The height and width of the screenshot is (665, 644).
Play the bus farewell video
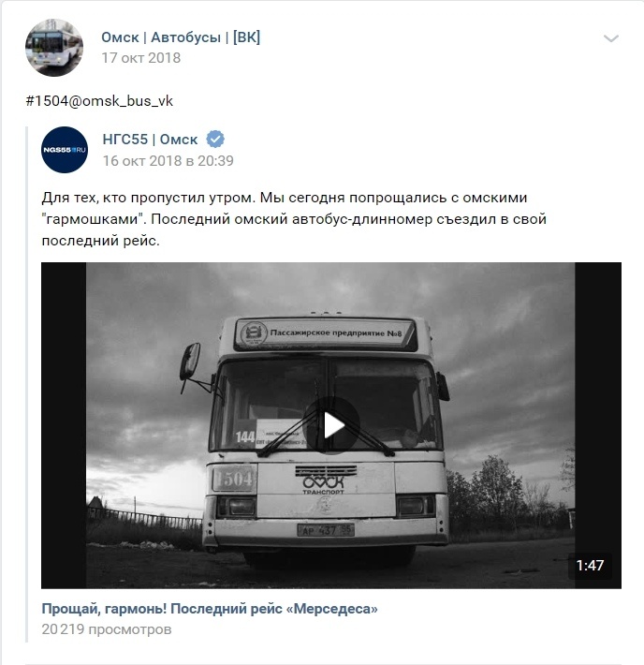331,425
